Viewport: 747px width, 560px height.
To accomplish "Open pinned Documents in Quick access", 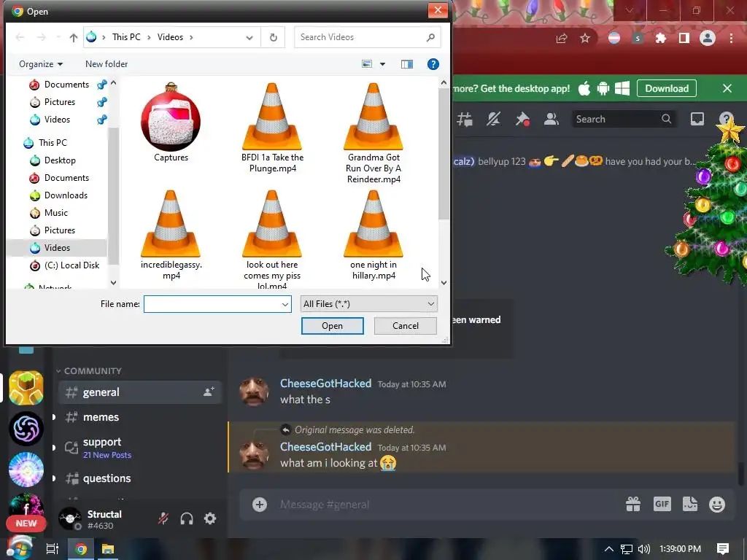I will click(66, 85).
